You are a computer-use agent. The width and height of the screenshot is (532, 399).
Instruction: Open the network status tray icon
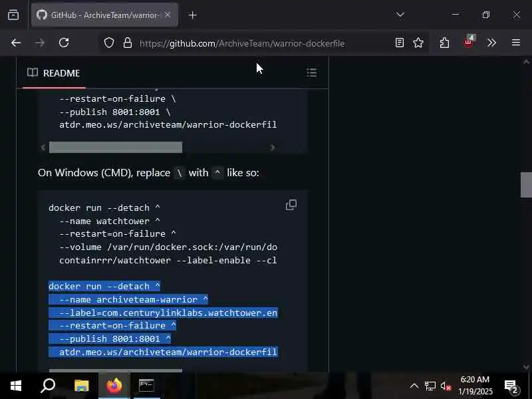coord(430,386)
